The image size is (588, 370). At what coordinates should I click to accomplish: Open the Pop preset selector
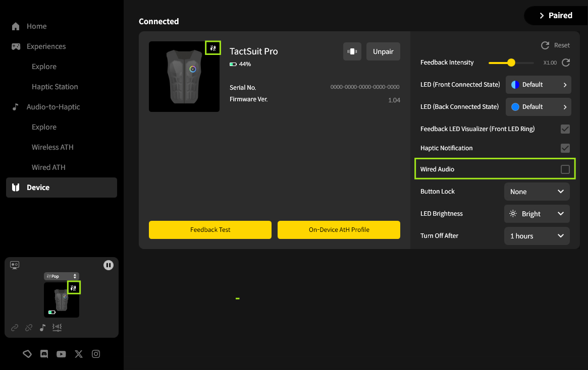click(61, 276)
